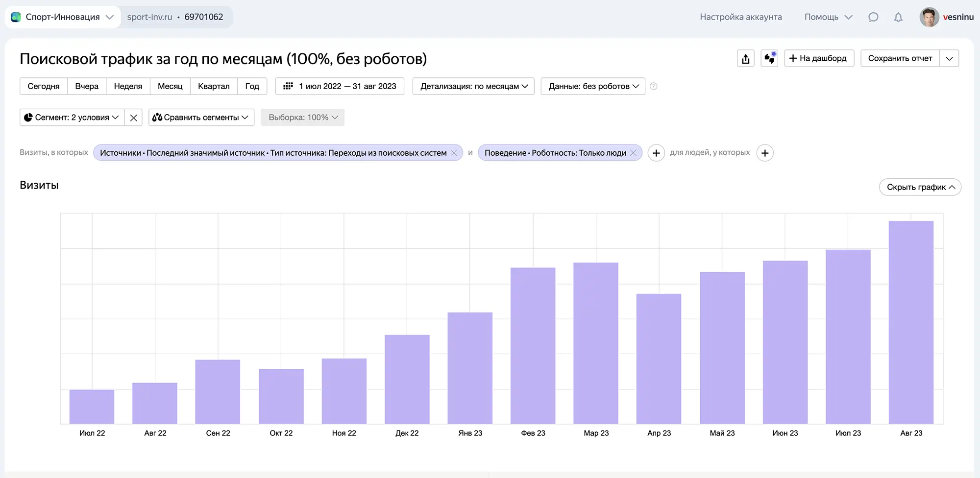
Task: Collapse chart with 'Скрыть график'
Action: point(920,187)
